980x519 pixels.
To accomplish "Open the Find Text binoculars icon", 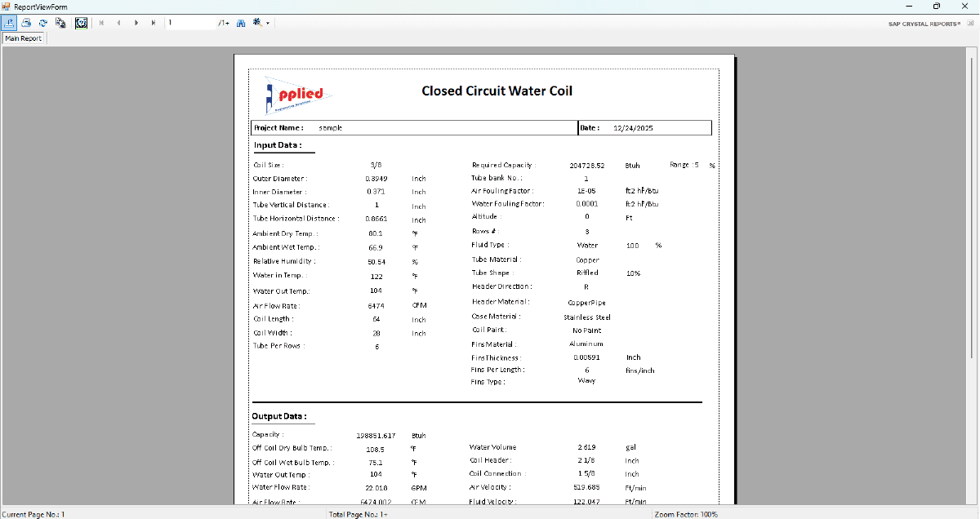I will 241,23.
